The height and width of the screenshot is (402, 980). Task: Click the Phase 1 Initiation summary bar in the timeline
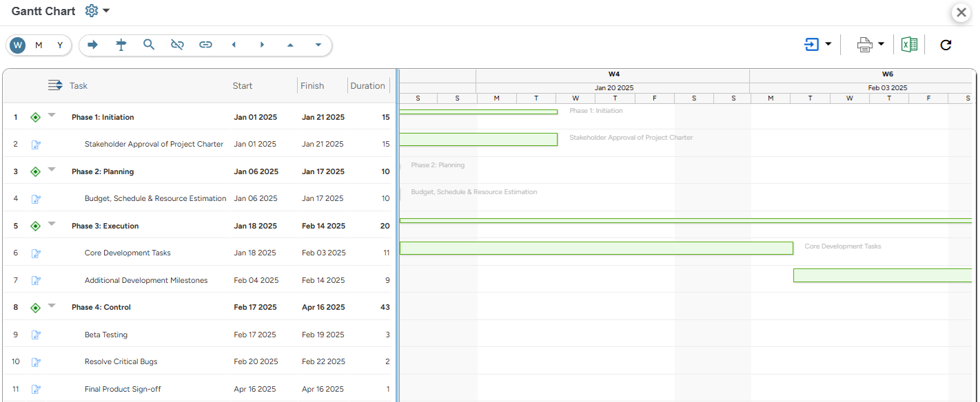point(478,112)
